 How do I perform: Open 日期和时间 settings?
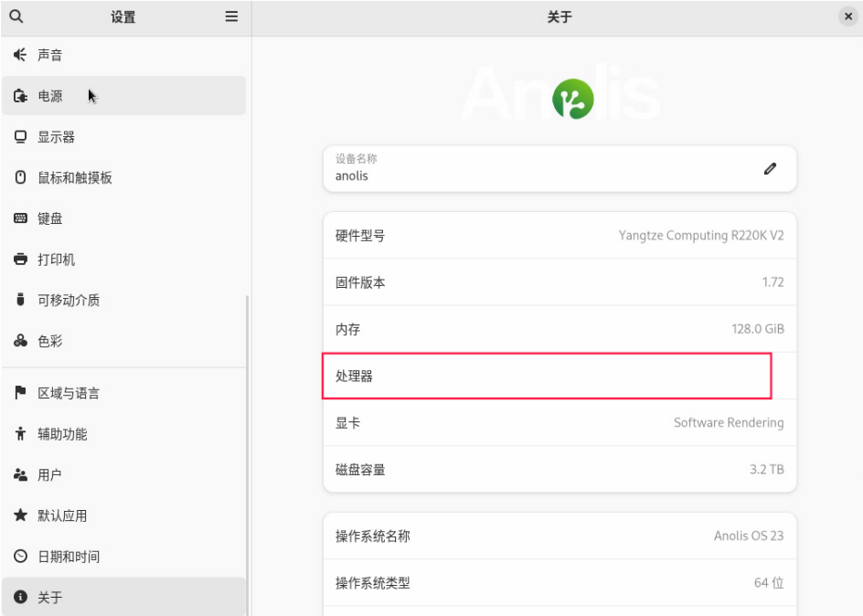click(68, 557)
